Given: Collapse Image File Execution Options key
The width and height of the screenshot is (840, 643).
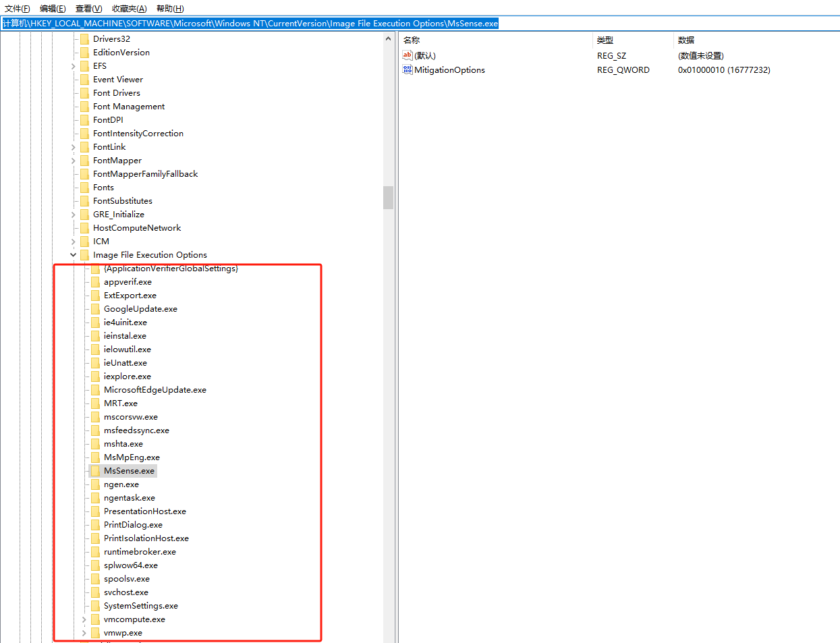Looking at the screenshot, I should pos(74,255).
